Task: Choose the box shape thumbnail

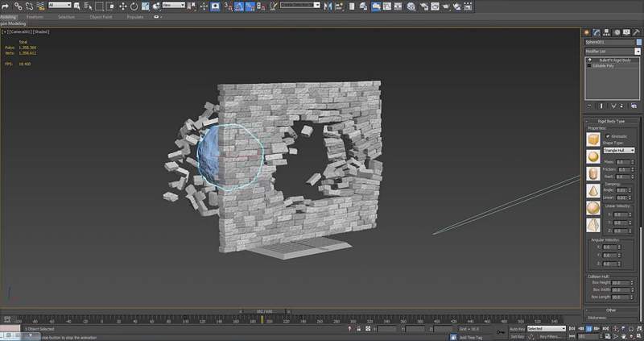Action: 594,139
